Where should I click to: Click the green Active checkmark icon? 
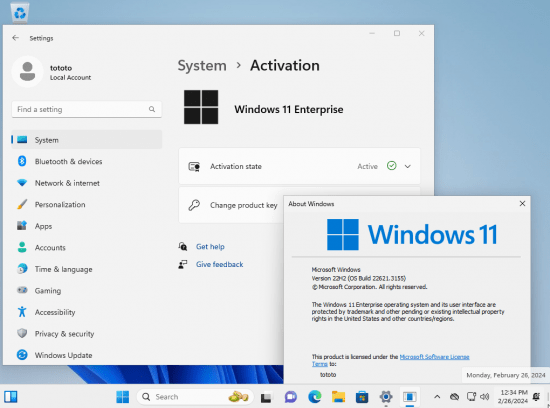click(391, 166)
